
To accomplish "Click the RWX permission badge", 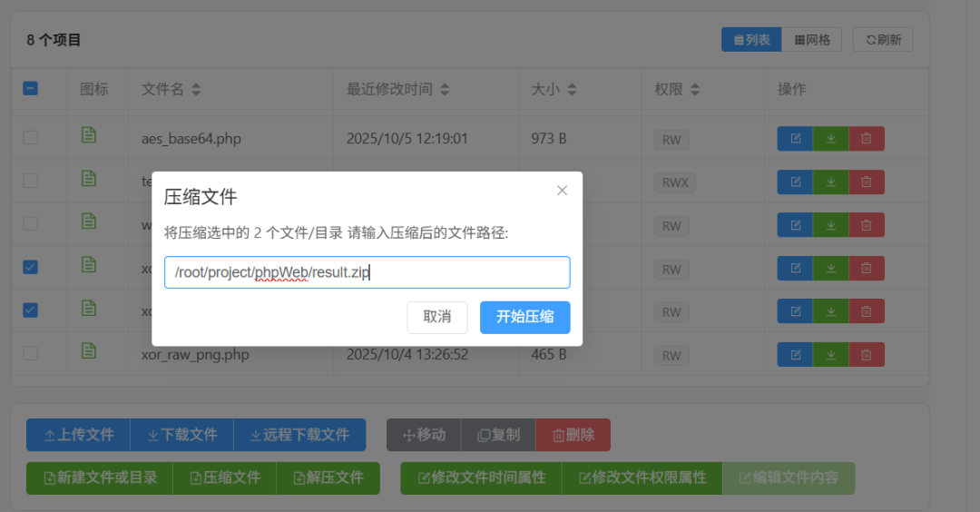I will click(675, 182).
